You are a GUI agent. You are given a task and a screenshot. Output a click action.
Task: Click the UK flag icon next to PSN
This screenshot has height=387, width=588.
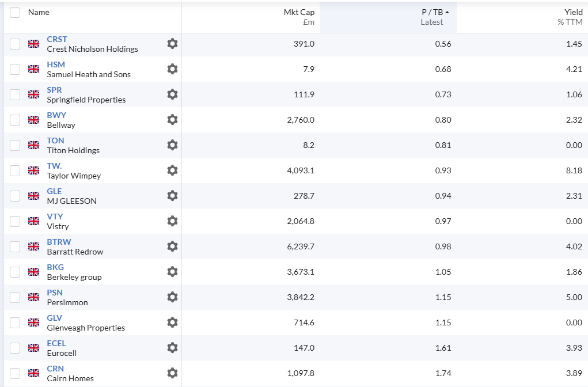(x=34, y=297)
